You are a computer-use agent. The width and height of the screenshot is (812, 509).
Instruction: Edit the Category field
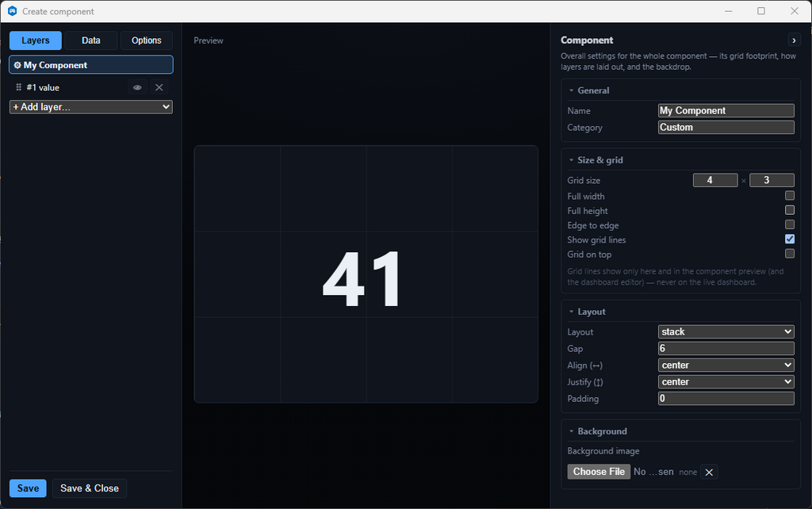click(726, 128)
